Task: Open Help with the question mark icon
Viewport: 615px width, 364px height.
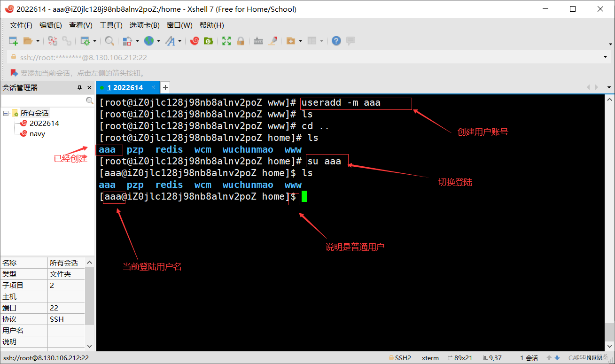Action: pyautogui.click(x=336, y=41)
